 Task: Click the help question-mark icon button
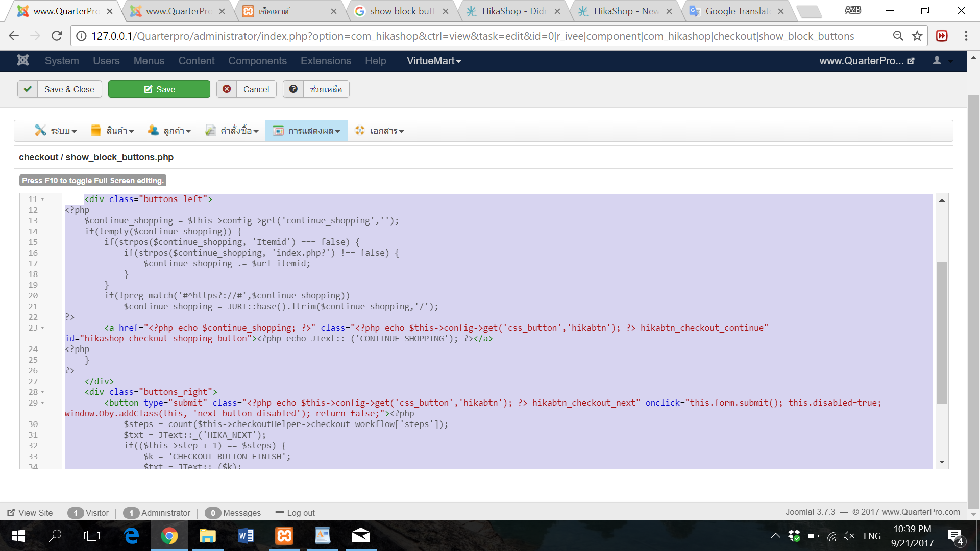click(x=293, y=89)
